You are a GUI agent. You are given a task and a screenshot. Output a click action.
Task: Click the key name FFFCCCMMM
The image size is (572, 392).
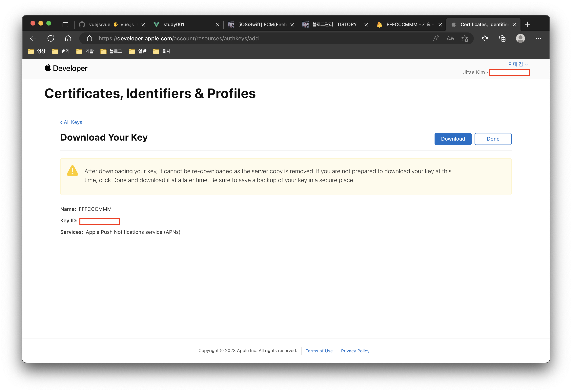pyautogui.click(x=95, y=209)
